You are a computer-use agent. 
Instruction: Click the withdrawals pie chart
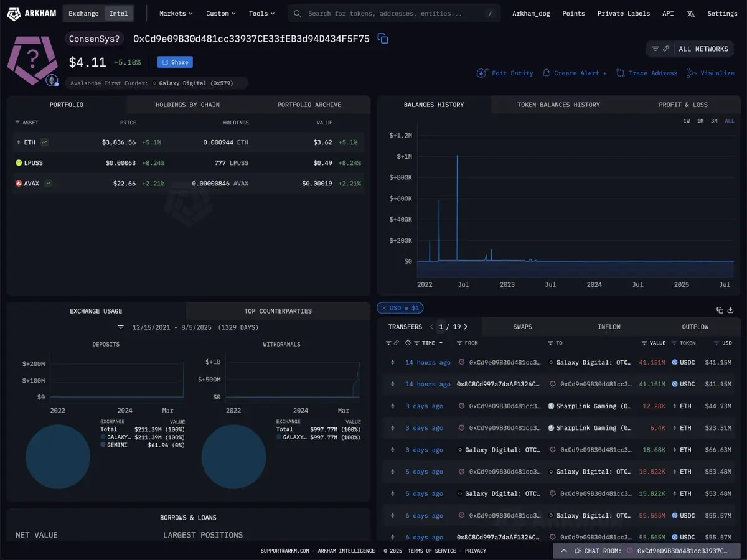pyautogui.click(x=233, y=457)
